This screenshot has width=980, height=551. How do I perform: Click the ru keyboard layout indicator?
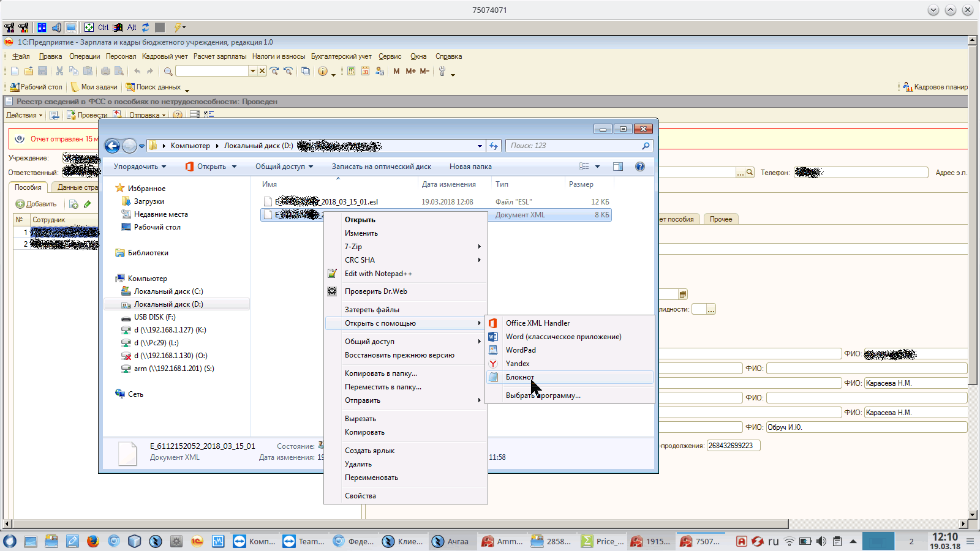coord(774,541)
